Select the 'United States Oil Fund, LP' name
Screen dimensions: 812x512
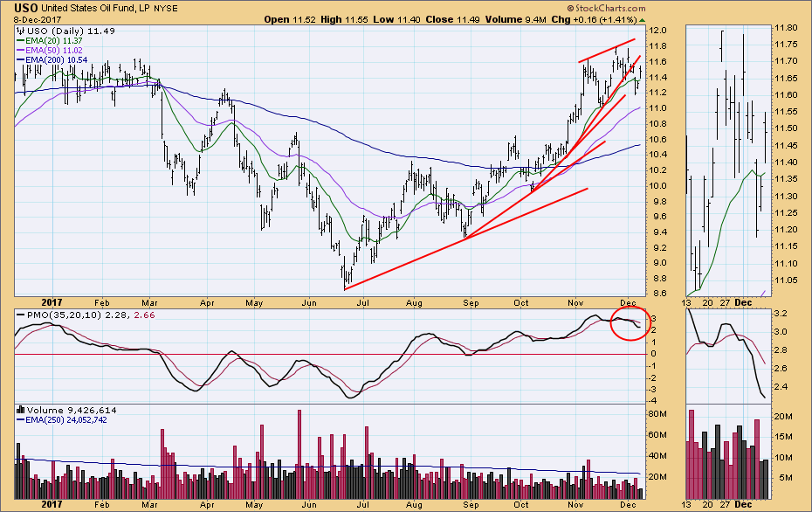tap(95, 8)
